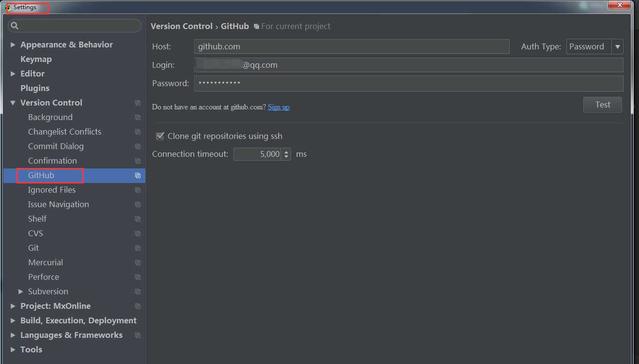Click project-level icon beside Ignored Files
639x364 pixels.
point(138,190)
